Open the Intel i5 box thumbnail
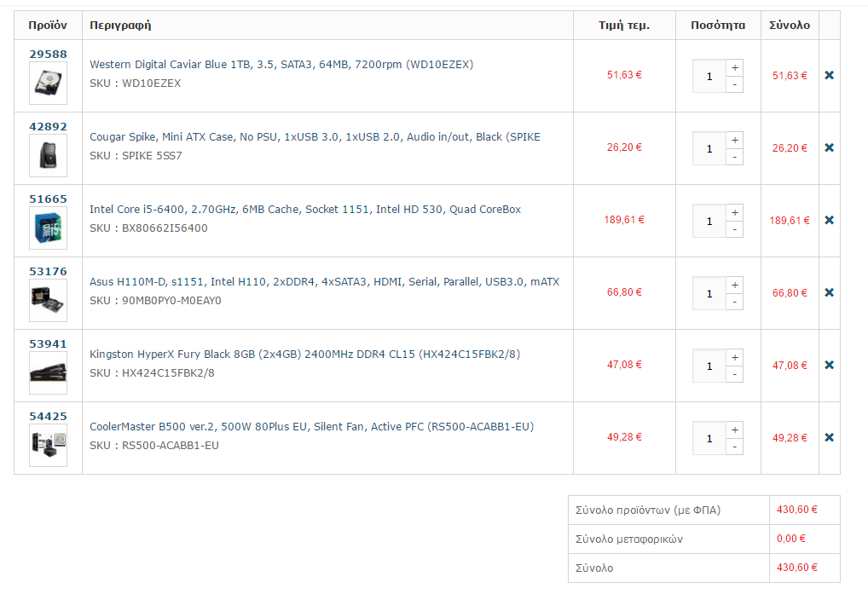Screen dimensions: 868x594 (48, 228)
